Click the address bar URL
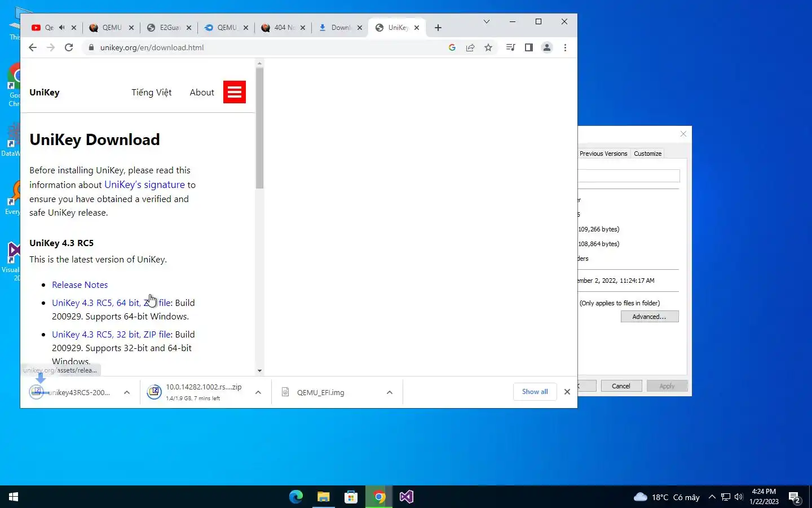812x508 pixels. point(152,47)
